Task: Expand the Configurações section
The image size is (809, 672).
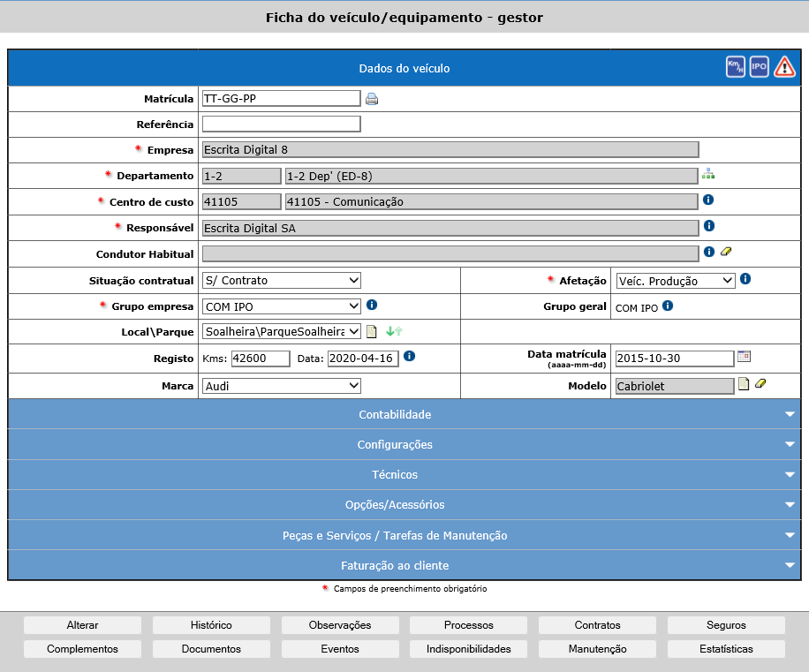Action: (x=404, y=444)
